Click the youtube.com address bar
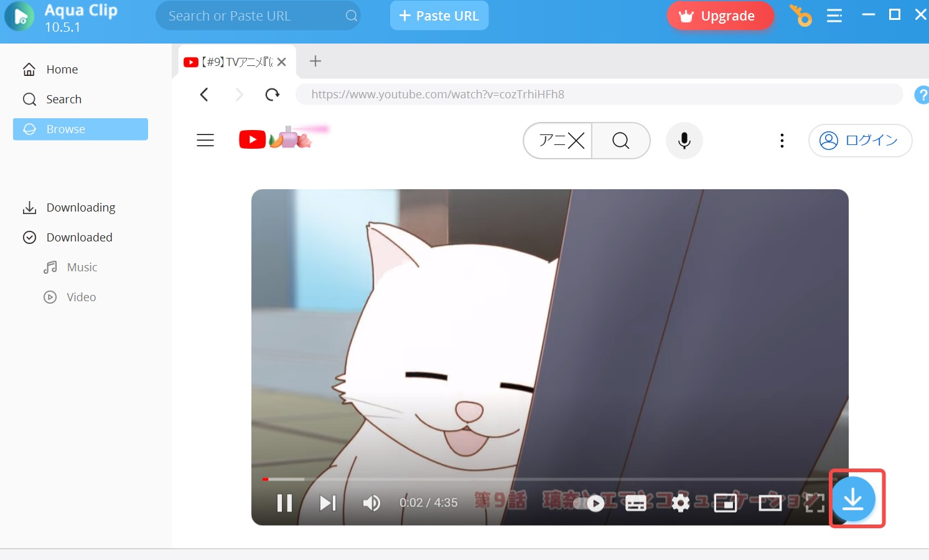Screen dimensions: 929x560 click(599, 95)
